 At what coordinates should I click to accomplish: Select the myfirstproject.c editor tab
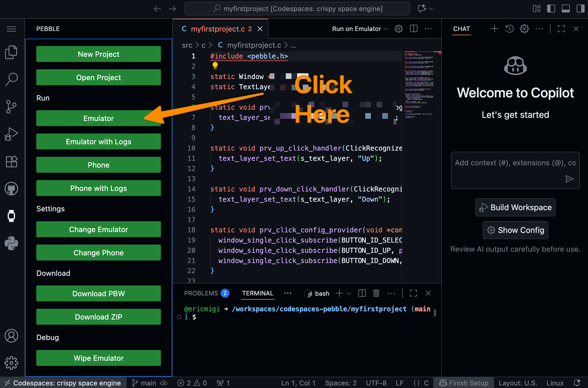tap(217, 29)
